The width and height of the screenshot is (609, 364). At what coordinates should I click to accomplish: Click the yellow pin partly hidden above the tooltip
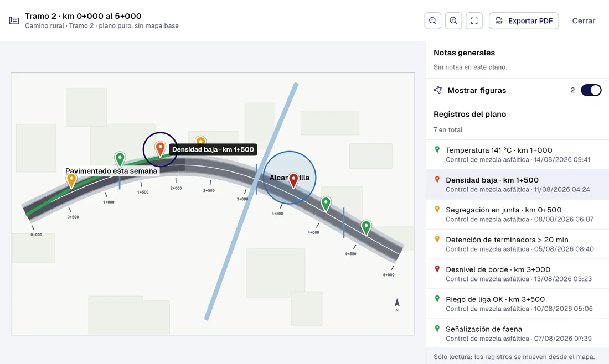pos(200,141)
